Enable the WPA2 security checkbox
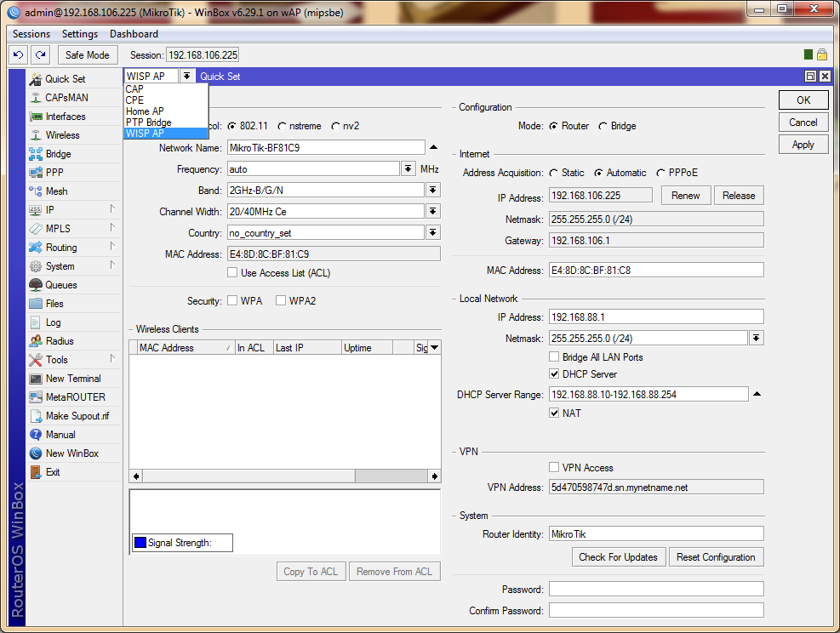840x633 pixels. click(x=281, y=300)
